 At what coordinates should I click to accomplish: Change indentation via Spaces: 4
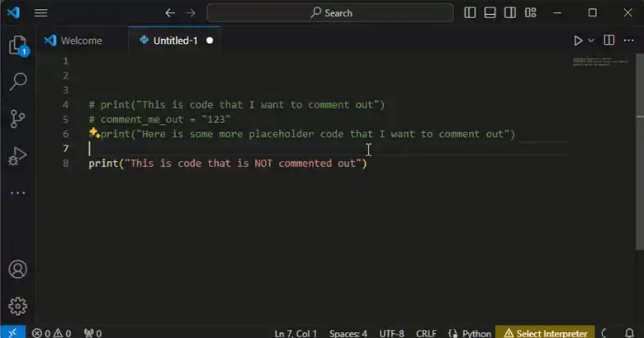point(348,333)
